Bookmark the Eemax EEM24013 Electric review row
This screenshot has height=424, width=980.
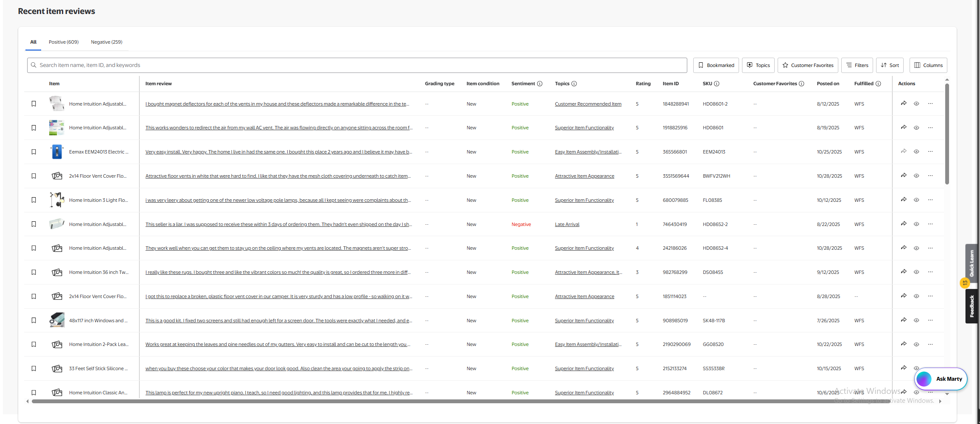[34, 152]
